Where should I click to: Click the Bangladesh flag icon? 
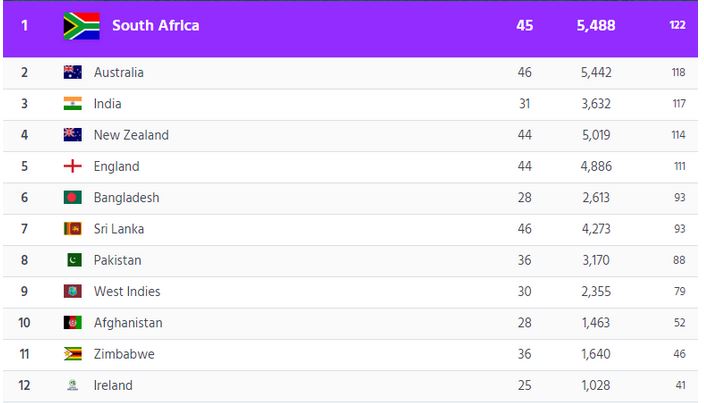click(x=72, y=198)
